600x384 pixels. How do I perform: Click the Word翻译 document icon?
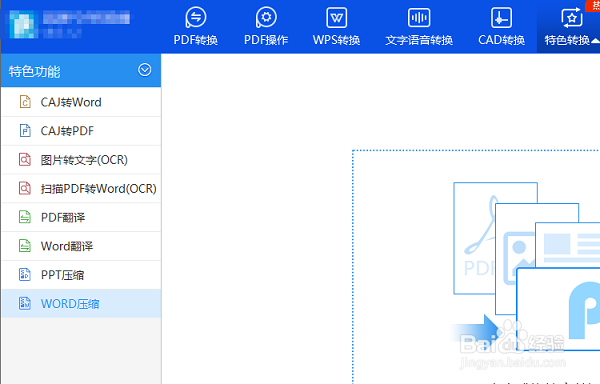pos(25,246)
